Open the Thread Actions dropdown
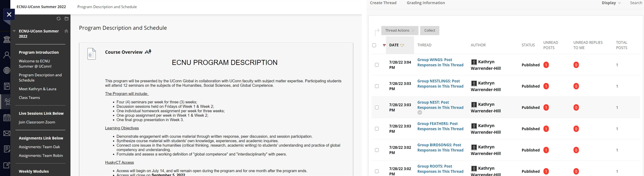The height and width of the screenshot is (176, 644). tap(399, 31)
